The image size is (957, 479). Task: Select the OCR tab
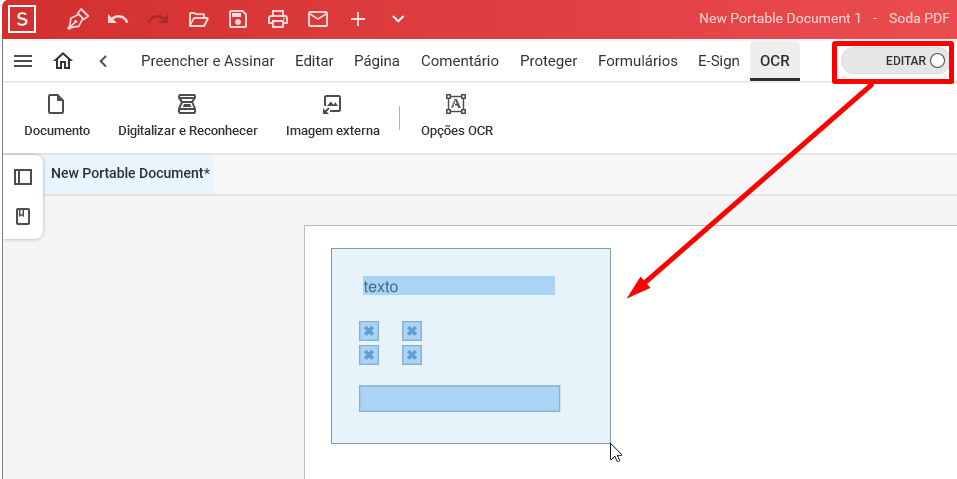[x=775, y=61]
